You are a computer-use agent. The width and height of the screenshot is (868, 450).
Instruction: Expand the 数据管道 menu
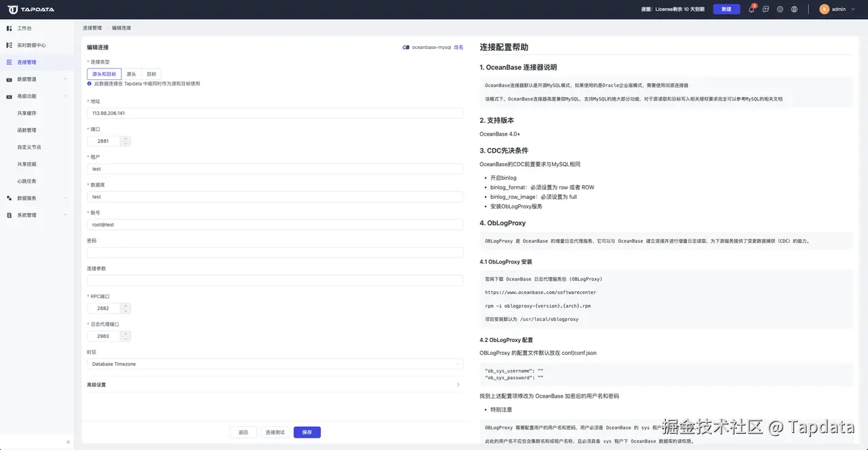[x=66, y=79]
